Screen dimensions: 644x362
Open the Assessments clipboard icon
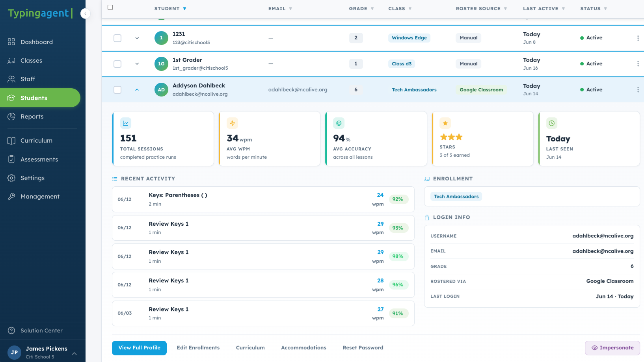point(11,159)
